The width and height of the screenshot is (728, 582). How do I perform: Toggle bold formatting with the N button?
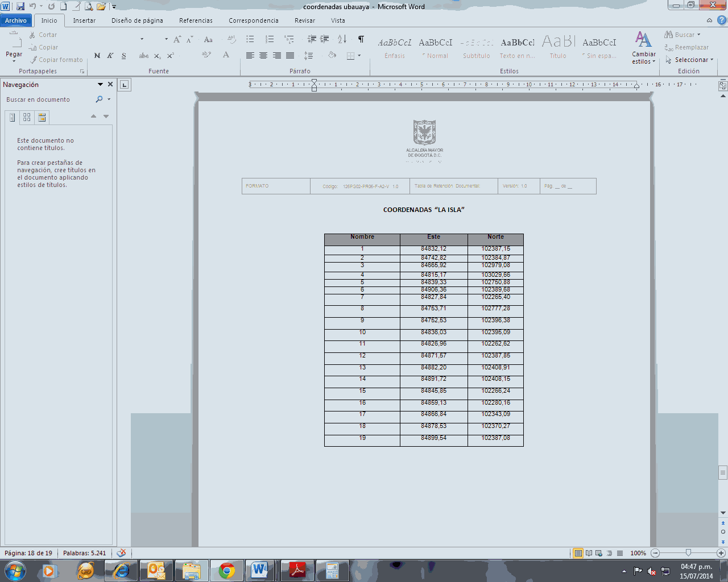pyautogui.click(x=97, y=56)
